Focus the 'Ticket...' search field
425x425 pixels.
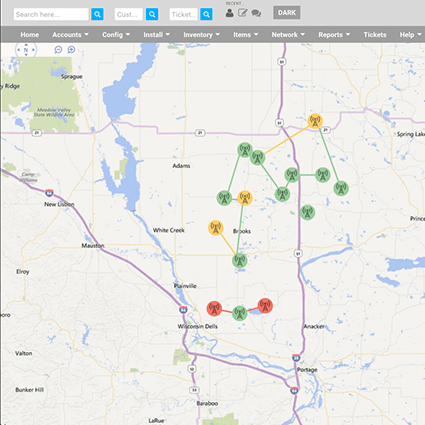(183, 14)
